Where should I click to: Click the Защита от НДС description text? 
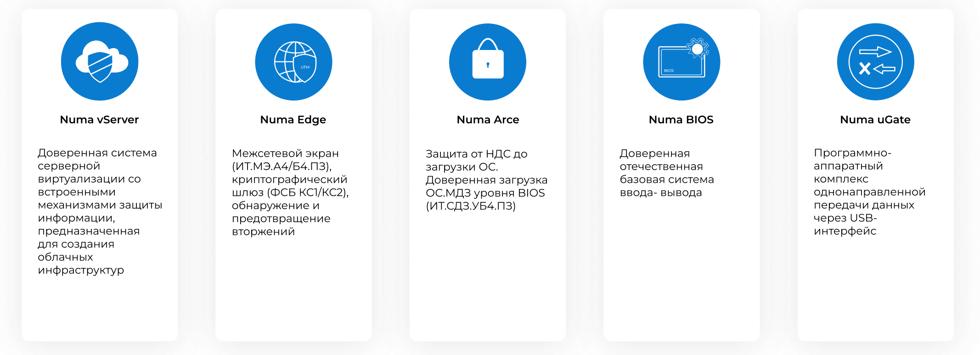point(486,180)
